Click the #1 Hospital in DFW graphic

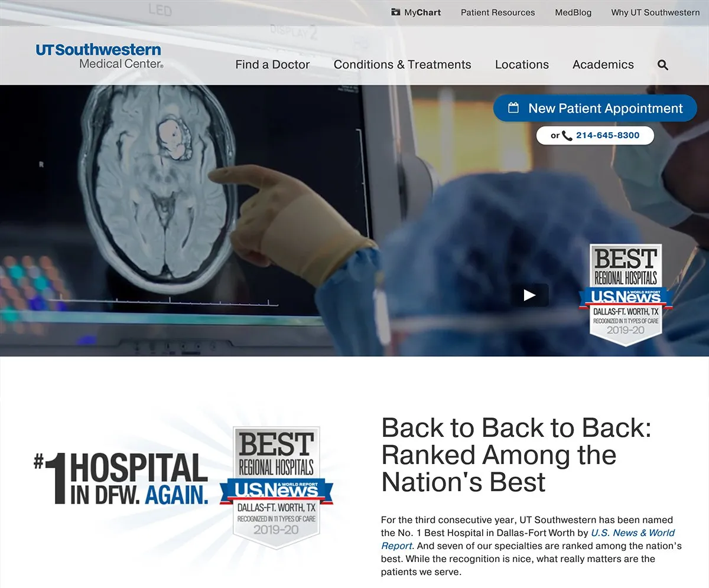(x=121, y=478)
